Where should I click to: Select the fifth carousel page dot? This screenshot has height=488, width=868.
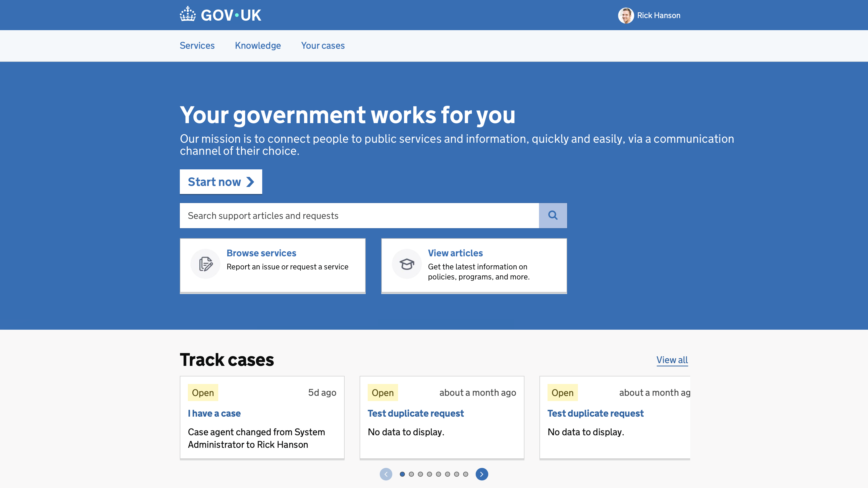[x=438, y=474]
